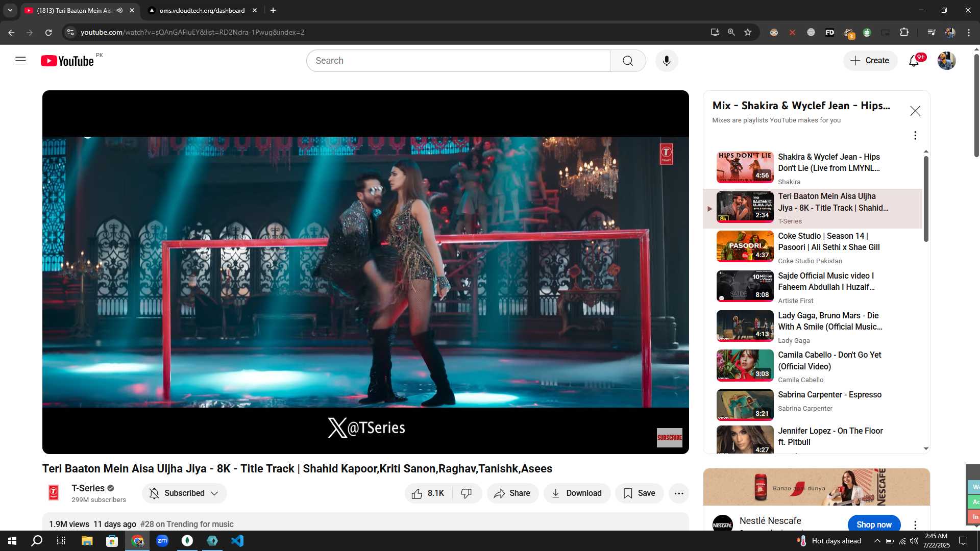This screenshot has width=980, height=551.
Task: Select Die With A Smile entry
Action: [813, 327]
